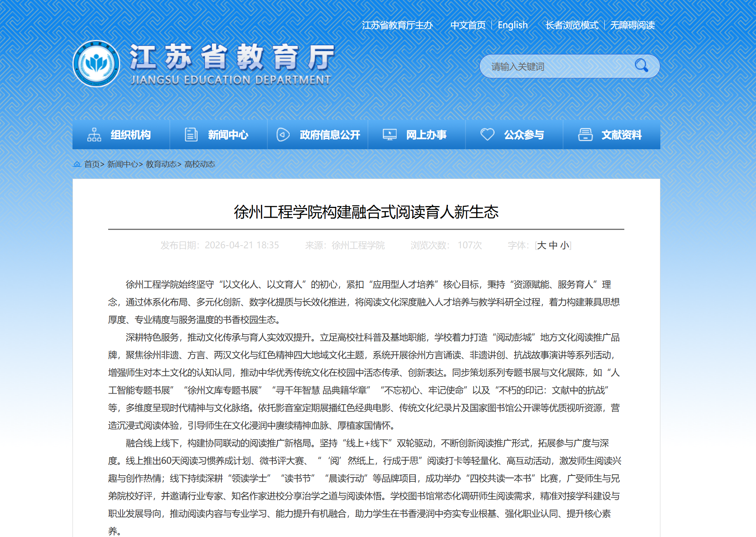Image resolution: width=756 pixels, height=537 pixels.
Task: Switch to the English site version
Action: click(x=513, y=25)
